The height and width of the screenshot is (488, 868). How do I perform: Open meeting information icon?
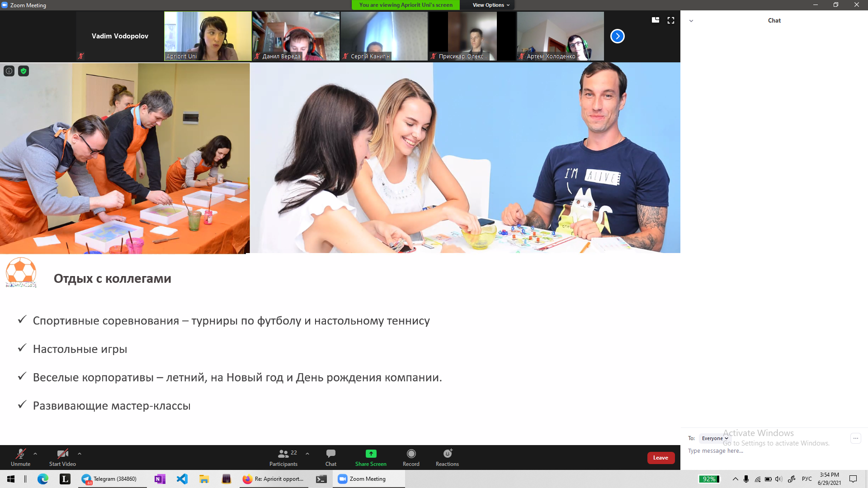point(9,71)
